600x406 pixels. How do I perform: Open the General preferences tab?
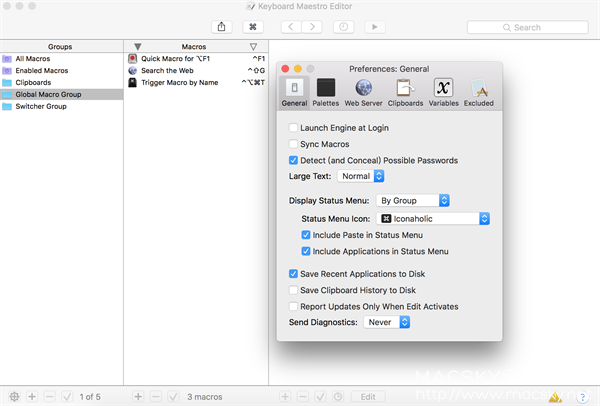click(x=294, y=93)
